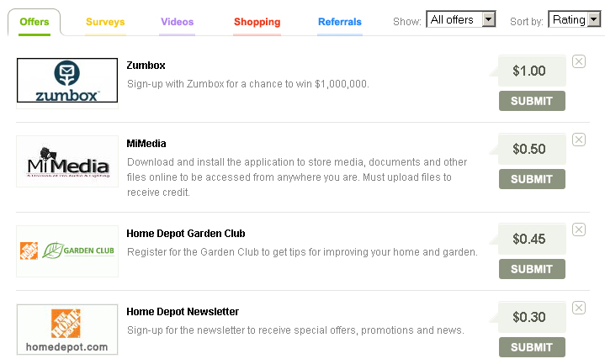The height and width of the screenshot is (364, 605).
Task: Select the Offers tab
Action: (34, 22)
